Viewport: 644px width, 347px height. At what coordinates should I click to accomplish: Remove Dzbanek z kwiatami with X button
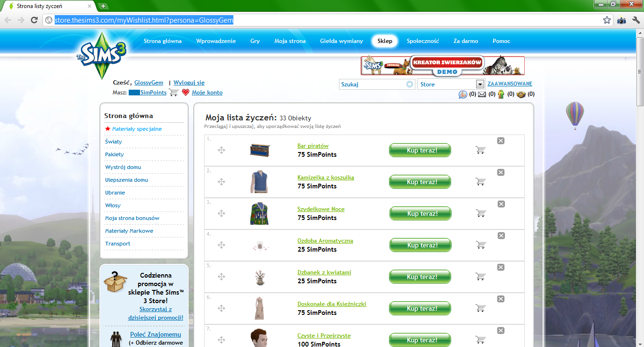click(501, 267)
